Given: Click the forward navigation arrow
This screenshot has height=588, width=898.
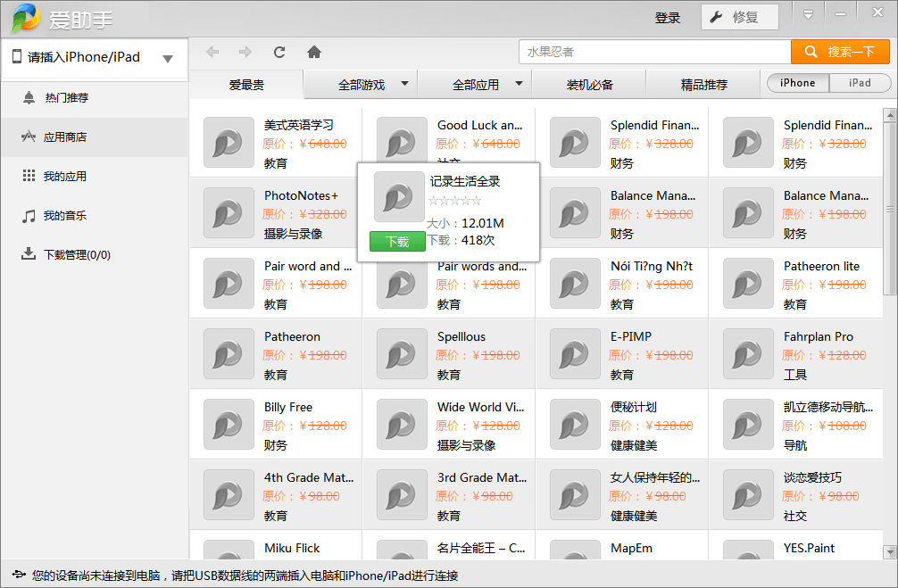Looking at the screenshot, I should click(245, 52).
